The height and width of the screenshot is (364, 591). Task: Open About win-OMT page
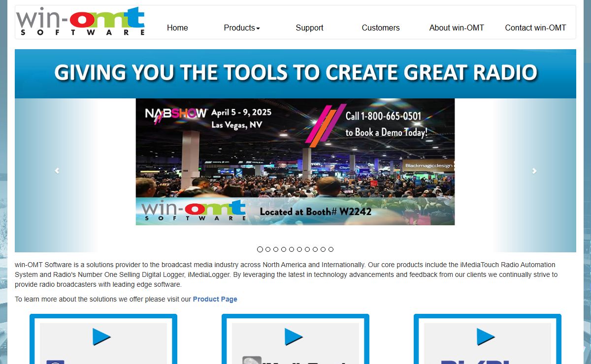[x=457, y=28]
